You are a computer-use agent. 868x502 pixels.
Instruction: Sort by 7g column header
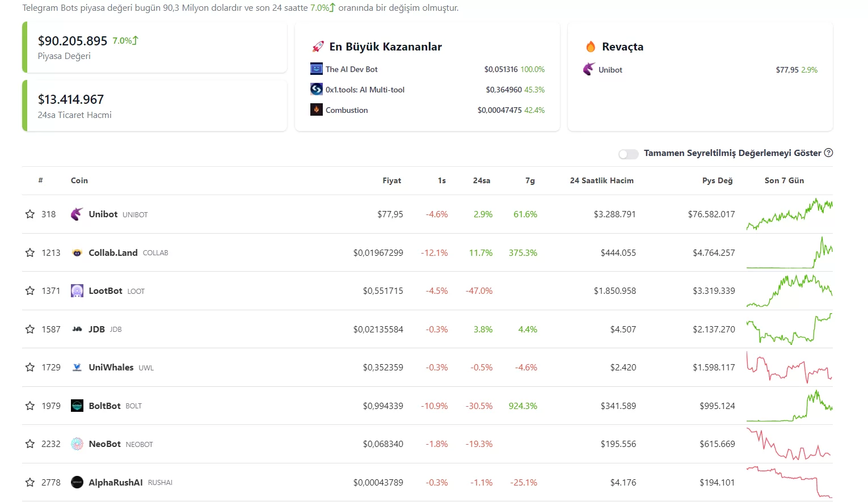[530, 180]
